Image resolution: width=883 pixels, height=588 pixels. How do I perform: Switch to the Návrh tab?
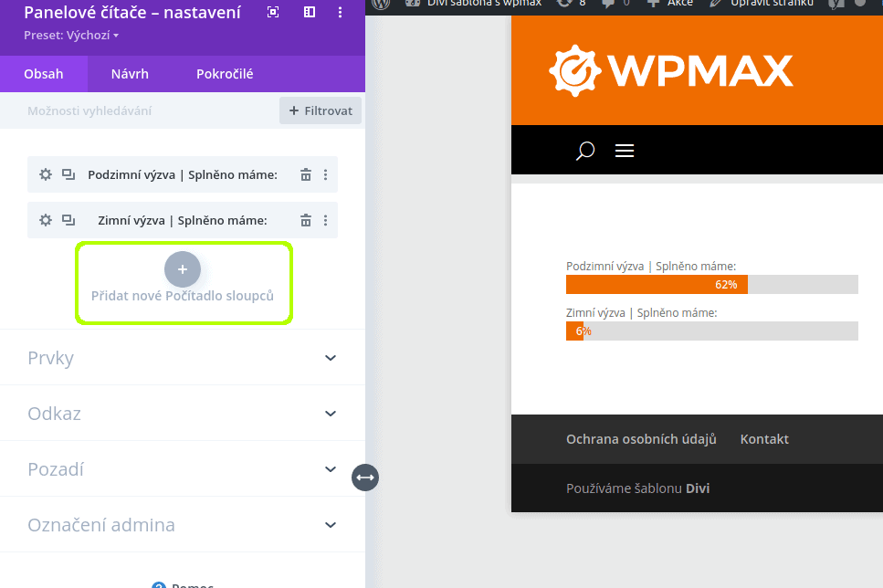tap(130, 74)
